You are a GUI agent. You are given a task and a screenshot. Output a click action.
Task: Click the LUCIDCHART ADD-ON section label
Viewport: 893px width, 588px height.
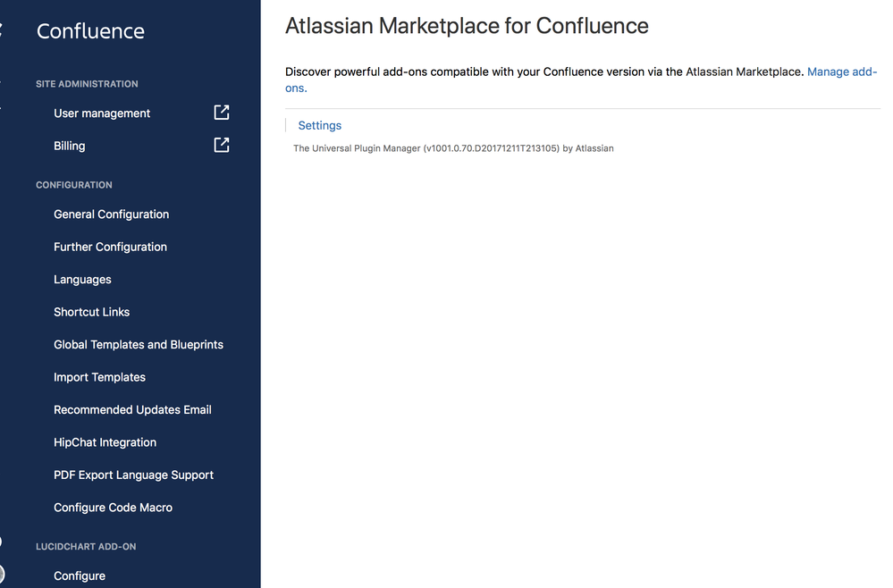click(x=86, y=547)
